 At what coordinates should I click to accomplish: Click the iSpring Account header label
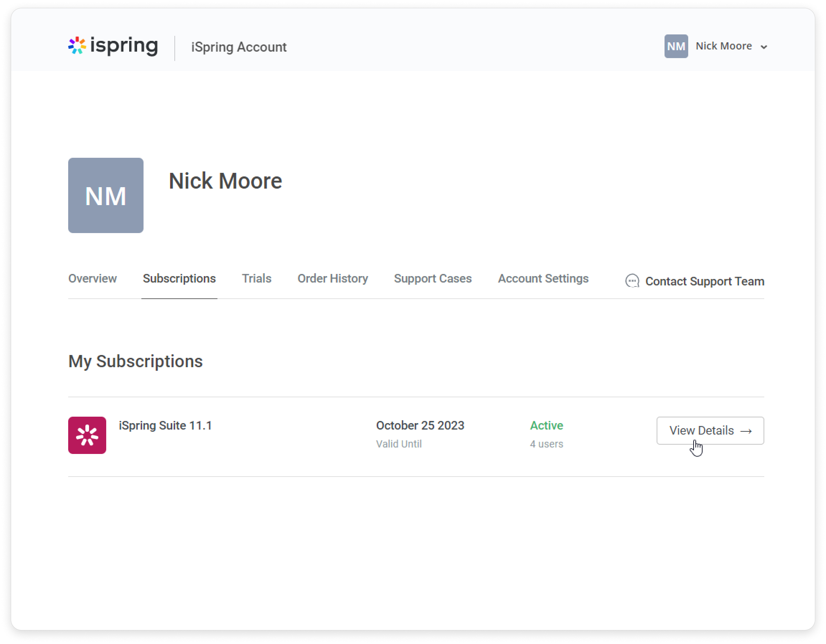[x=238, y=47]
